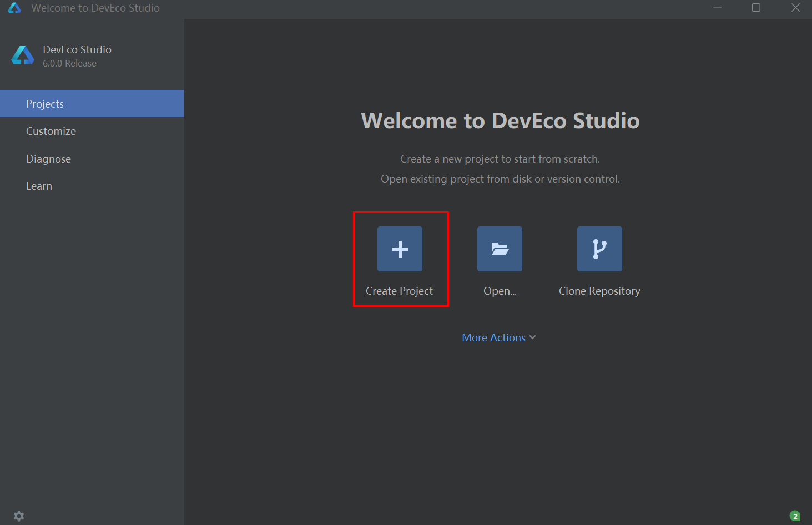The image size is (812, 525).
Task: Close the Welcome to DevEco Studio window
Action: 795,8
